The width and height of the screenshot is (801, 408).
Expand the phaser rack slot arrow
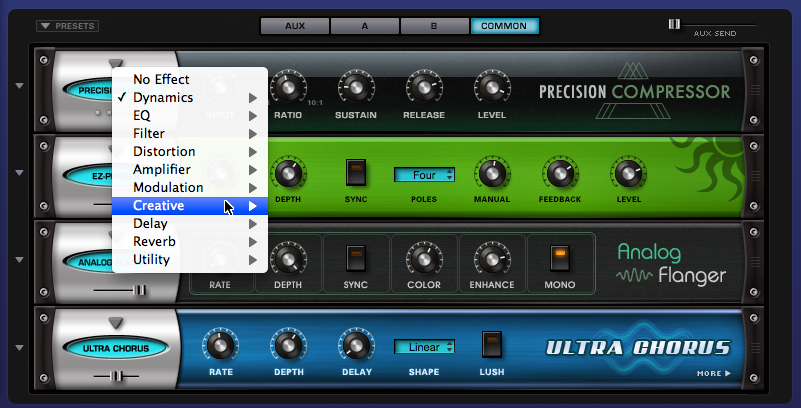pyautogui.click(x=19, y=173)
